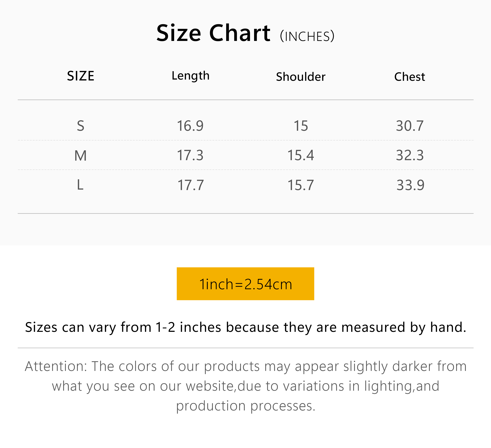Click the 15.7 shoulder value
Viewport: 491px width, 448px height.
pos(301,185)
